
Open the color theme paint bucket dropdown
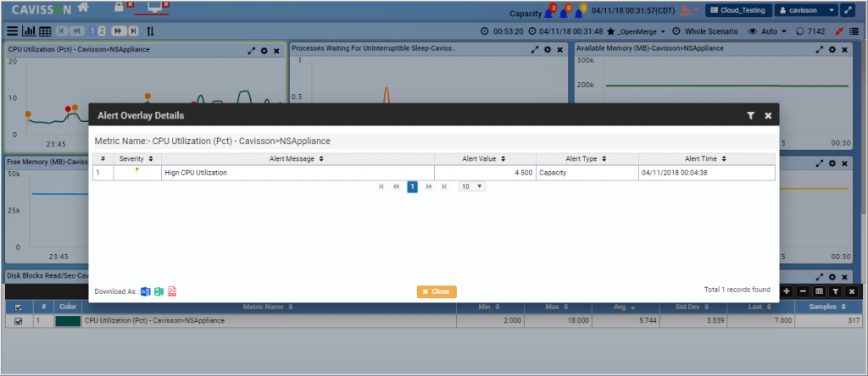(689, 10)
